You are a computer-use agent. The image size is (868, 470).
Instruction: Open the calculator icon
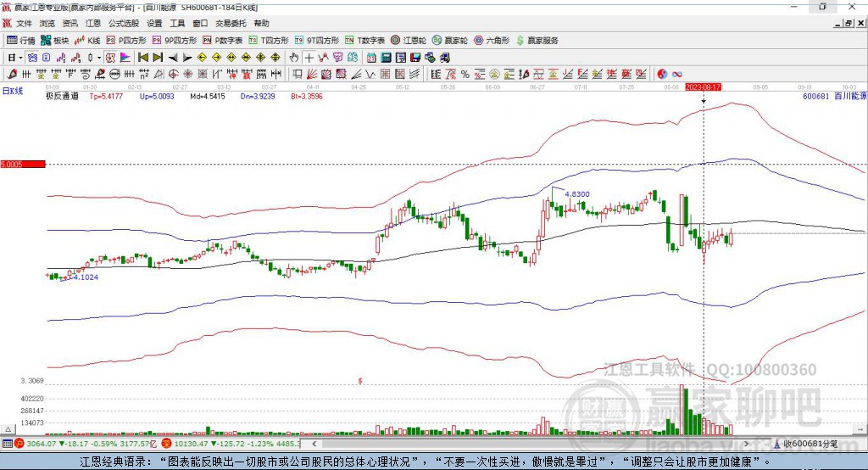[x=387, y=58]
